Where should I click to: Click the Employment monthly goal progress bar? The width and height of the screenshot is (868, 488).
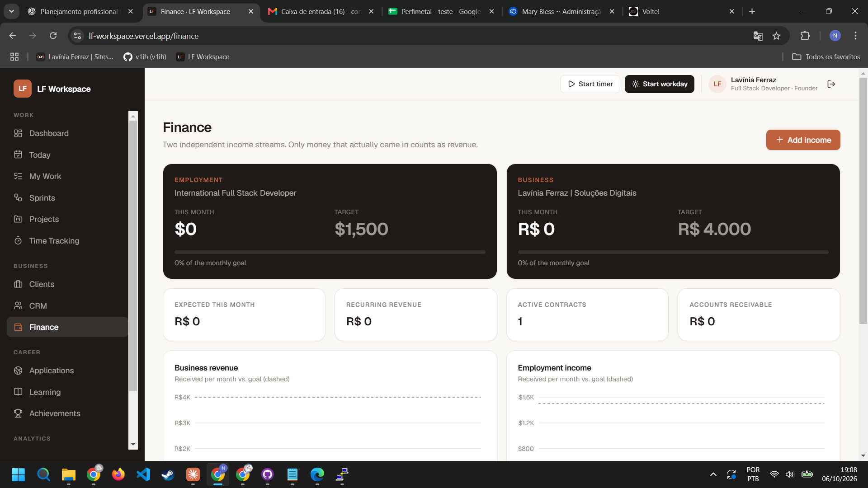330,252
